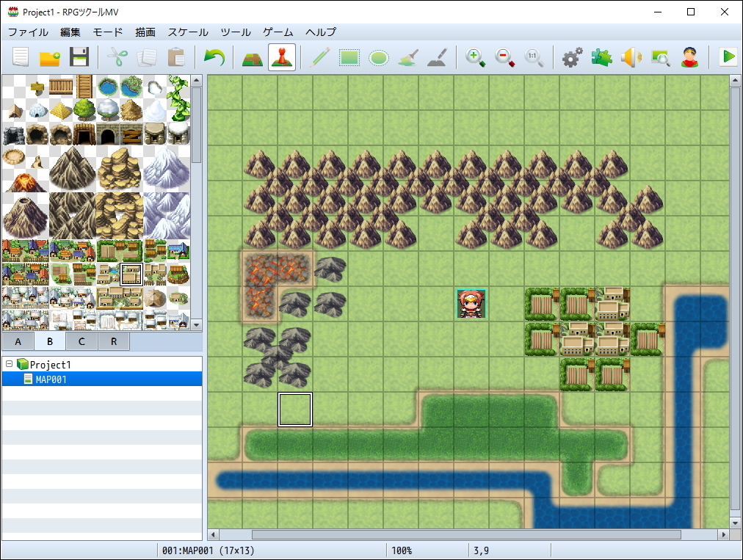Click the tile palette scroll-up arrow
Image resolution: width=743 pixels, height=560 pixels.
[x=196, y=80]
